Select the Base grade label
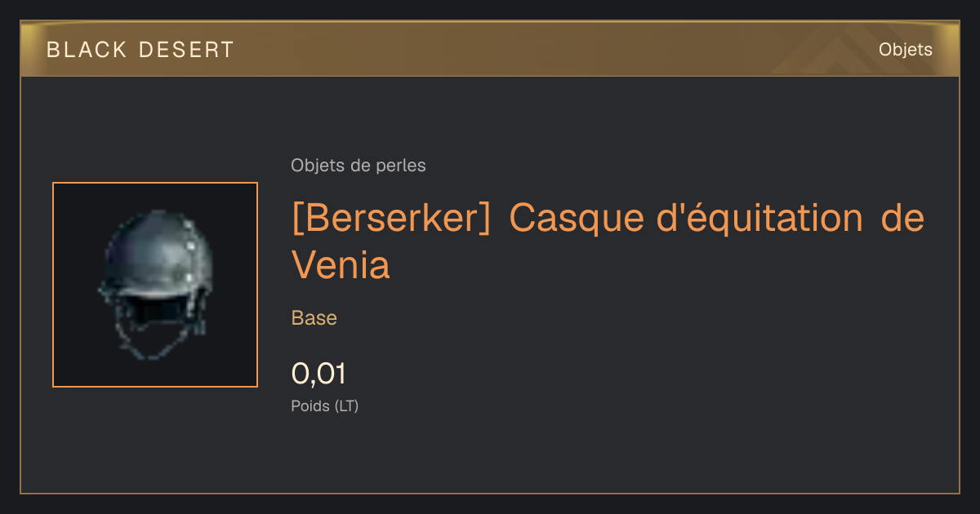 (314, 318)
